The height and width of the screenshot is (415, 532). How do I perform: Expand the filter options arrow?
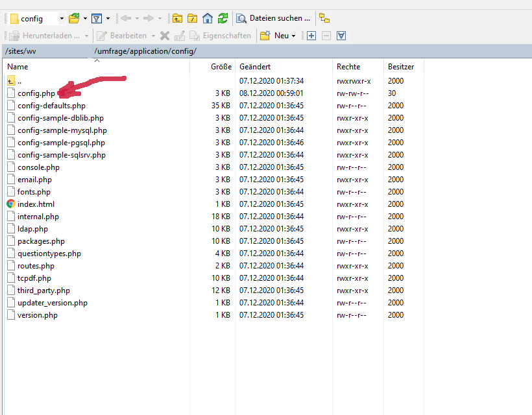point(108,18)
